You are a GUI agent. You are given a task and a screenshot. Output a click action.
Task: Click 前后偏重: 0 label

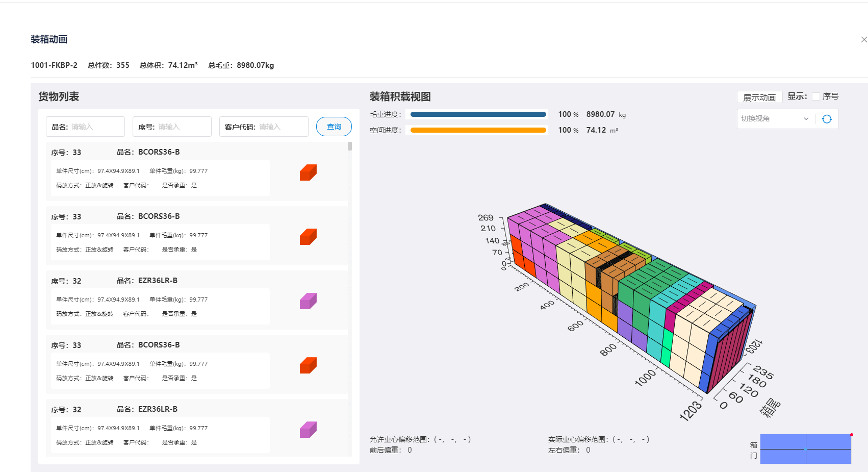coord(391,450)
